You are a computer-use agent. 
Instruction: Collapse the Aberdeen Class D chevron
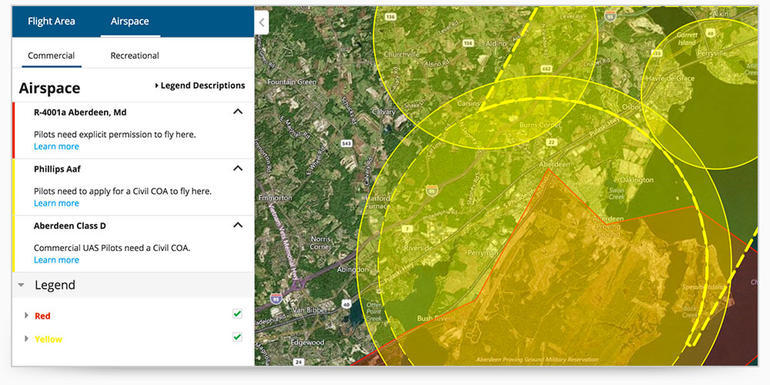pos(238,225)
